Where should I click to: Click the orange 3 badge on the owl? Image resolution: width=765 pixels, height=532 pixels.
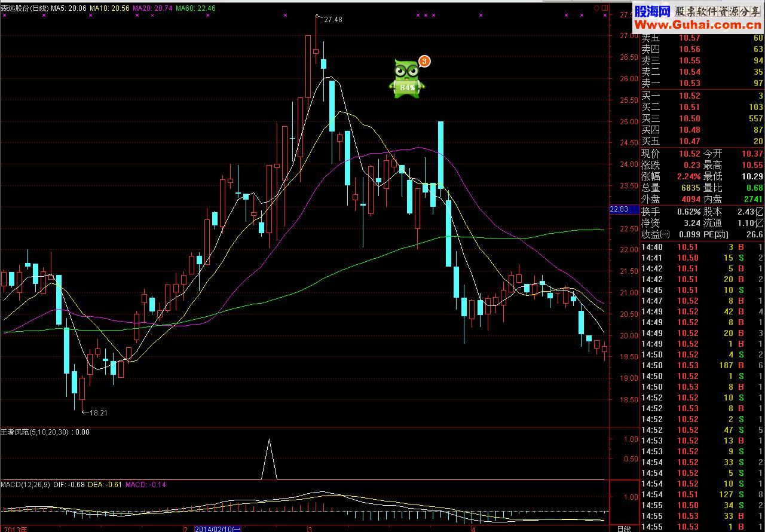pyautogui.click(x=424, y=60)
